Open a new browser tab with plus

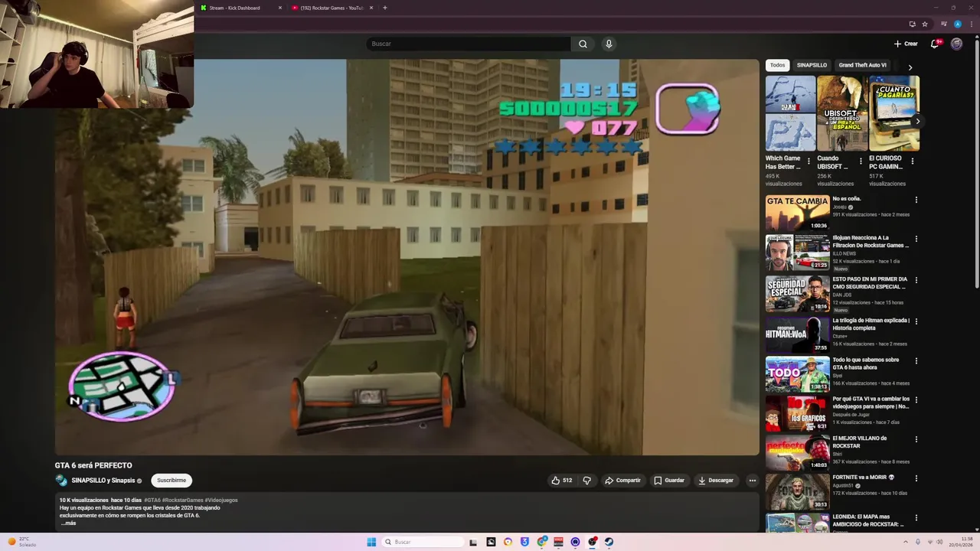(384, 8)
